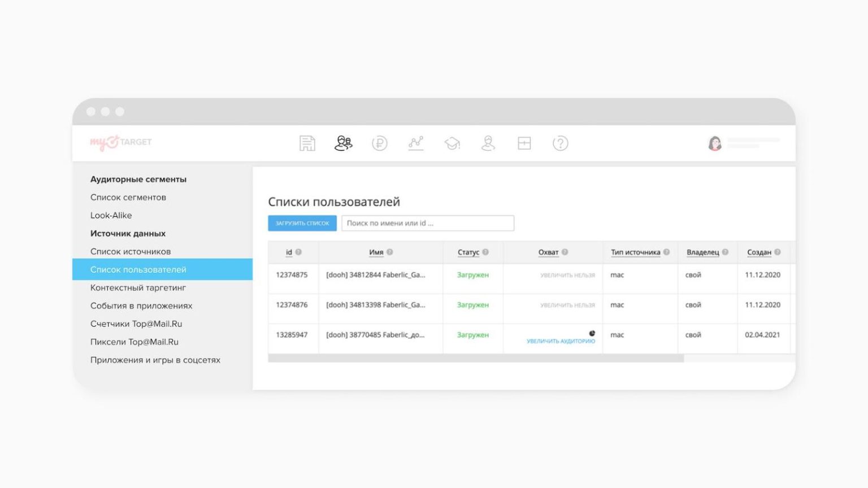868x488 pixels.
Task: Sort table by Имя column header
Action: tap(376, 252)
